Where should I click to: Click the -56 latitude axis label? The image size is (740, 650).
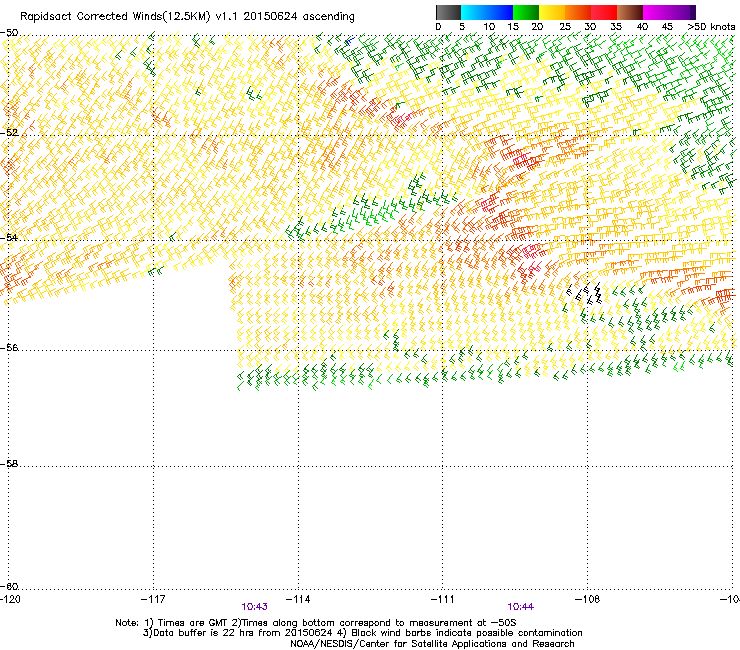(x=9, y=347)
